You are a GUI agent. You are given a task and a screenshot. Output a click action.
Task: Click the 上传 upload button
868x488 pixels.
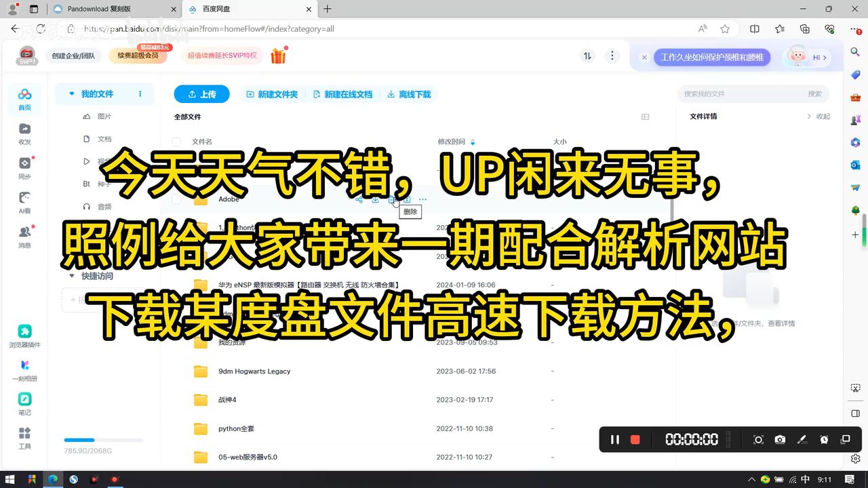[x=201, y=94]
